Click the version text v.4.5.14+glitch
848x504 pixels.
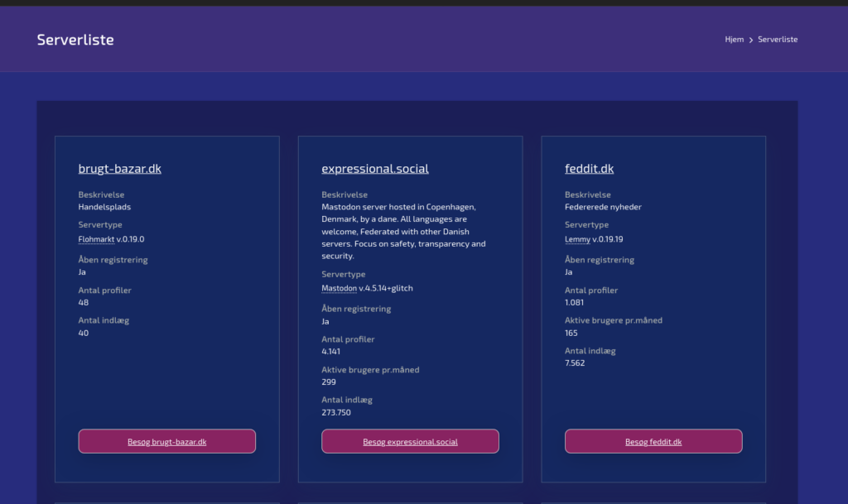coord(386,289)
